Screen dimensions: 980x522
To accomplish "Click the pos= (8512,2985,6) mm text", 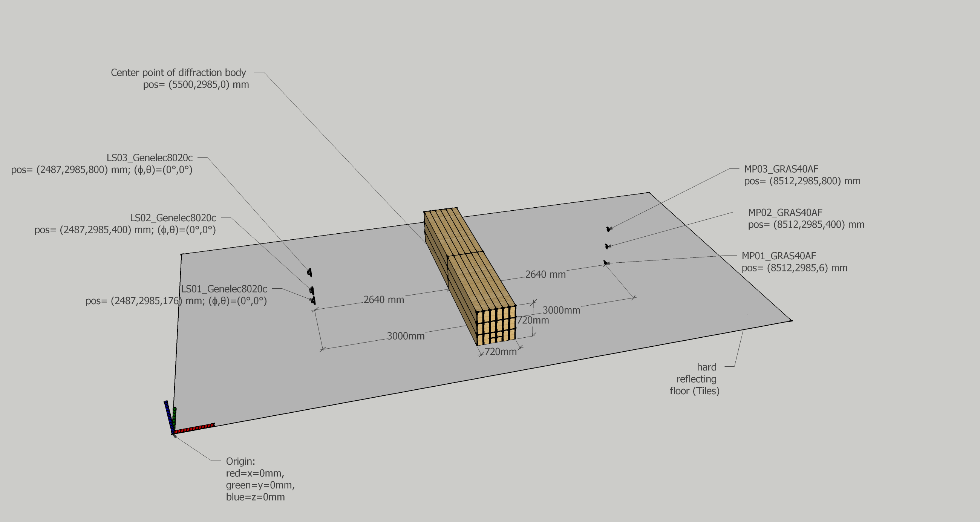I will click(x=794, y=268).
